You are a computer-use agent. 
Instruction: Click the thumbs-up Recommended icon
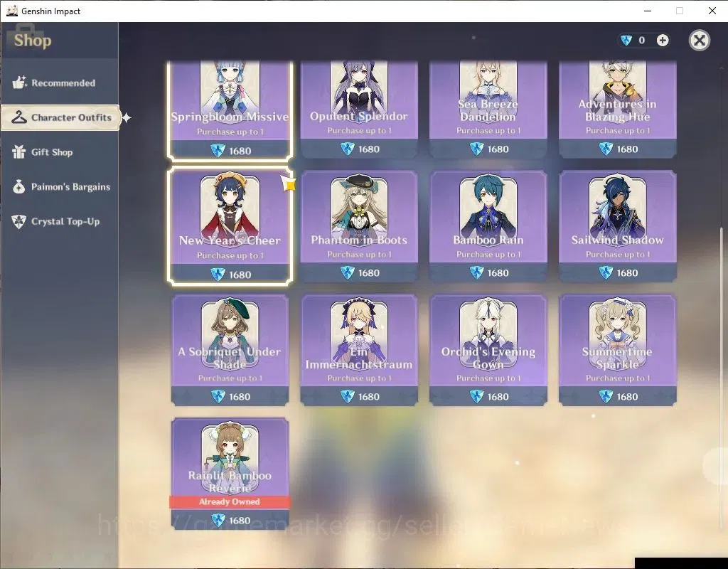[x=19, y=83]
